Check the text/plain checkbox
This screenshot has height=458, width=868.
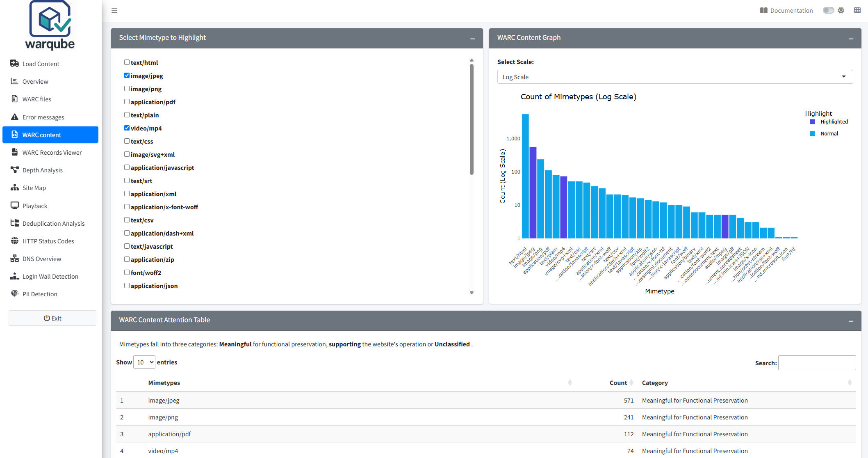127,114
